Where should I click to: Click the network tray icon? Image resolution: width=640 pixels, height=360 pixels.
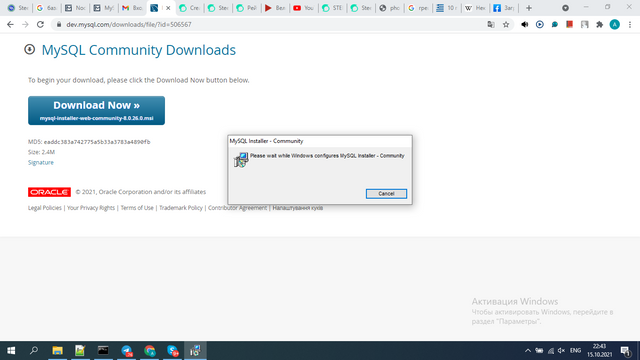point(551,350)
